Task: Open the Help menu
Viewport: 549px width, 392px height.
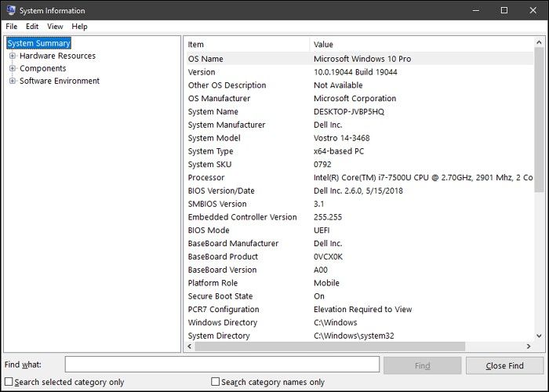Action: (x=79, y=26)
